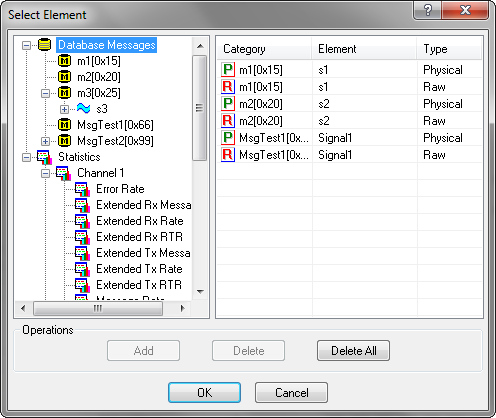
Task: Select the Database Messages tree item
Action: click(107, 45)
